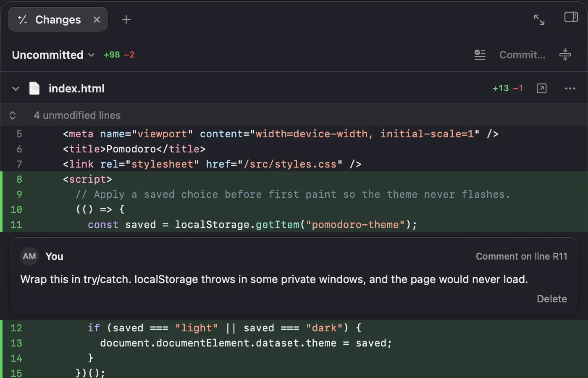Click the collapse all diffs icon
Viewport: 588px width, 378px height.
[x=565, y=55]
